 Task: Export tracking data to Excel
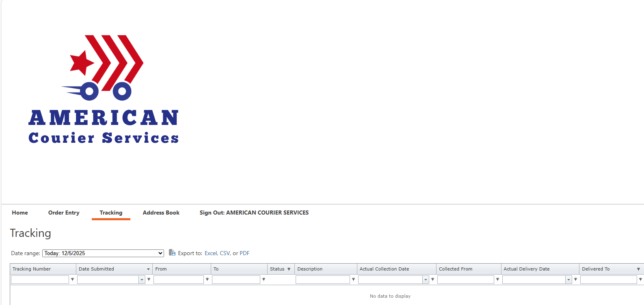(x=210, y=253)
